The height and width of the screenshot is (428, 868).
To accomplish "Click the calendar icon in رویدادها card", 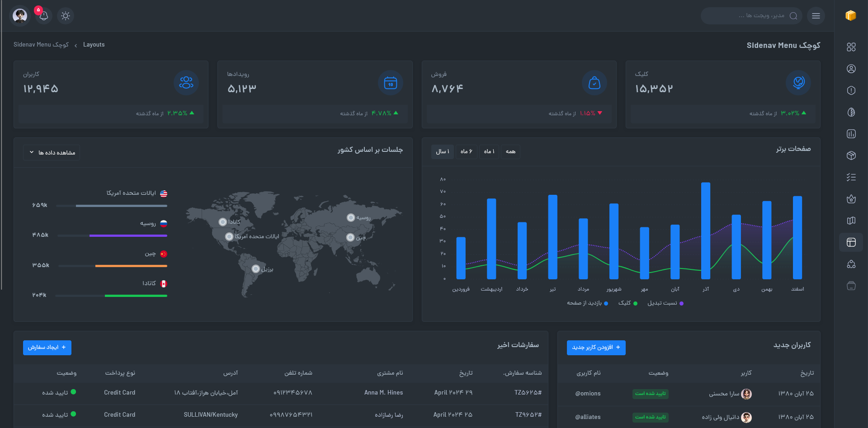I will [x=391, y=83].
